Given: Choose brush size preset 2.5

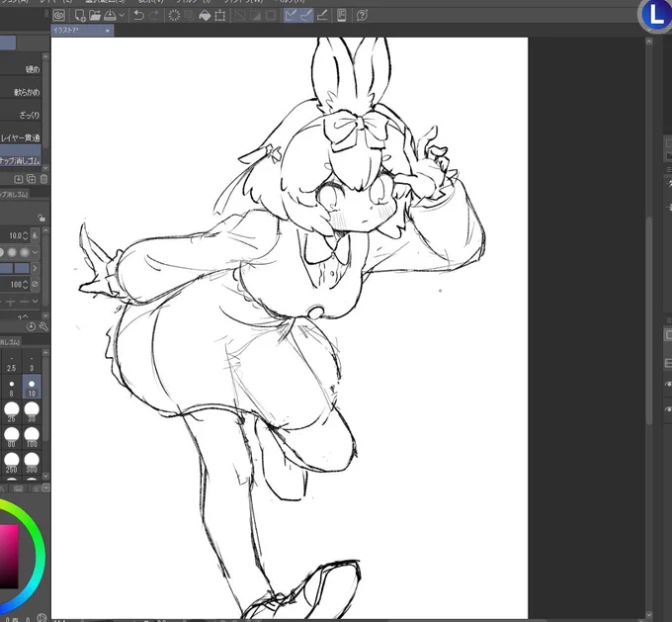Looking at the screenshot, I should [12, 364].
